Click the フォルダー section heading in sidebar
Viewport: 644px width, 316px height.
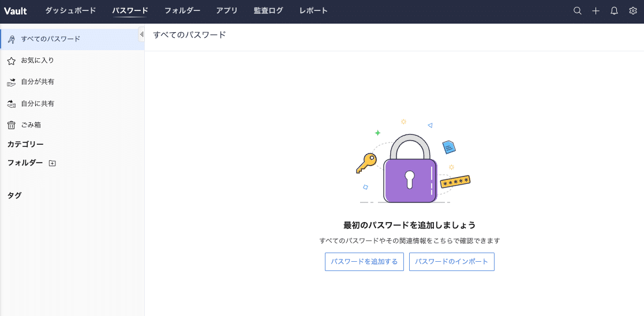[x=25, y=163]
